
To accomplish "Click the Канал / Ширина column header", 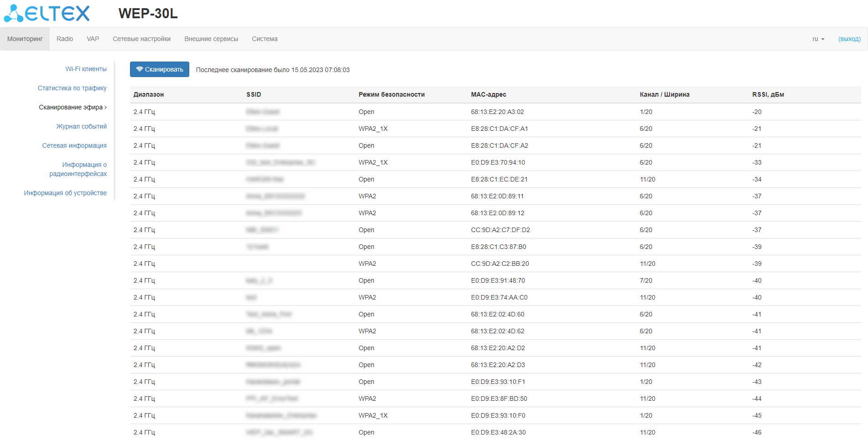I will click(665, 94).
